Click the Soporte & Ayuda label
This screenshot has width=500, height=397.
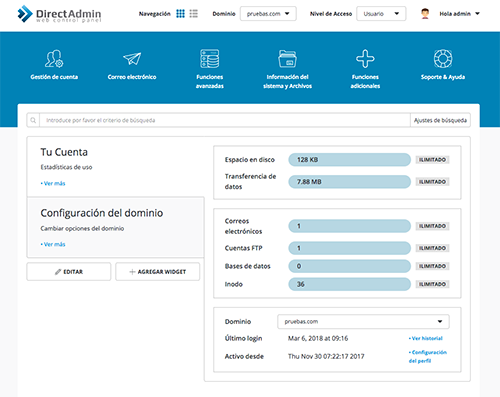coord(443,77)
